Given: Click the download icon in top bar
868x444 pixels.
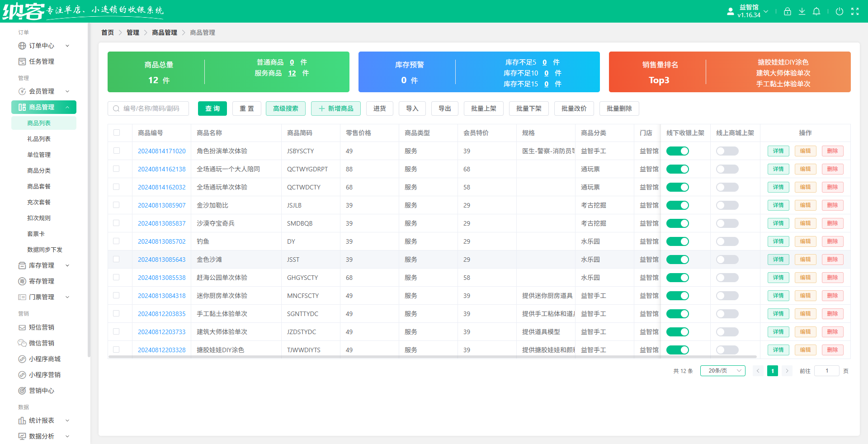Looking at the screenshot, I should [x=802, y=11].
